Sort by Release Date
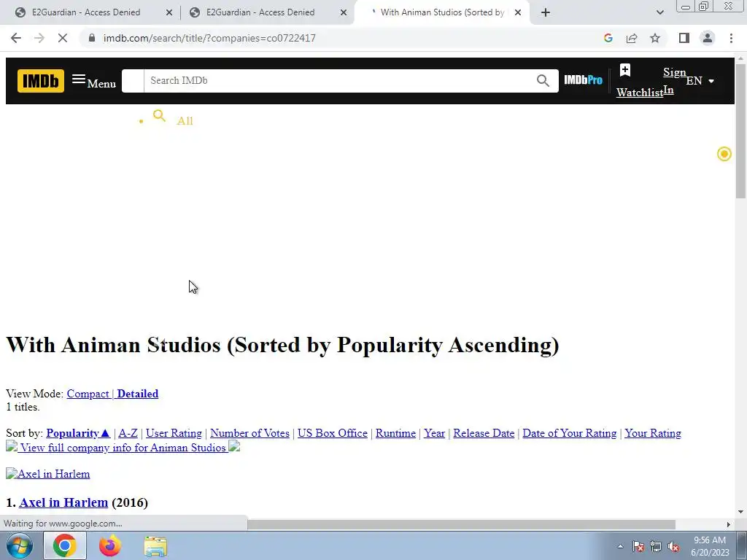747x560 pixels. pyautogui.click(x=484, y=433)
